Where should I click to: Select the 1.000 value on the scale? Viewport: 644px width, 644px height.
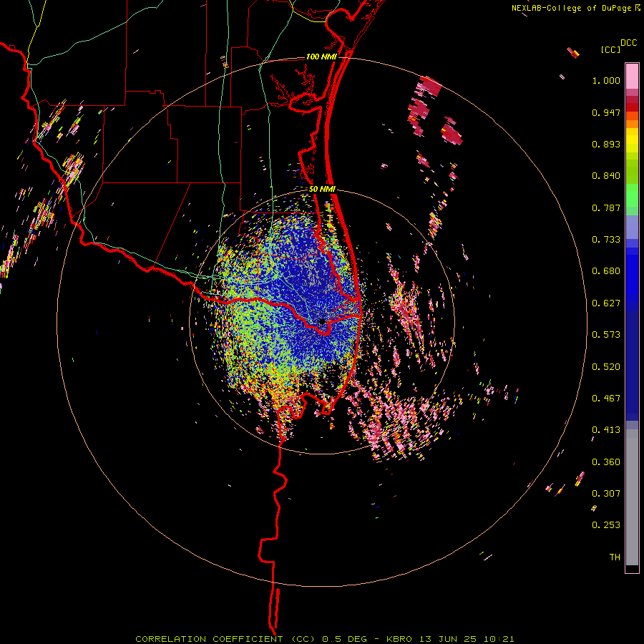[606, 80]
